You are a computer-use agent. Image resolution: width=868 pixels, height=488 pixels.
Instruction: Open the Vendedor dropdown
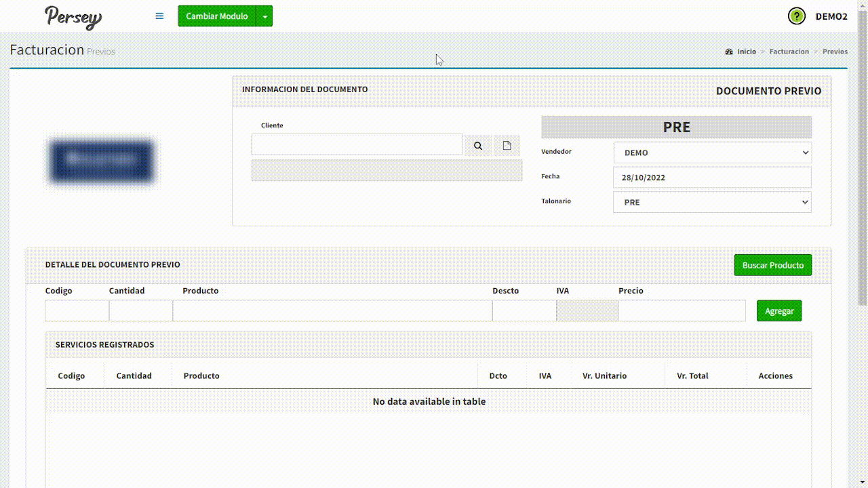pyautogui.click(x=712, y=152)
